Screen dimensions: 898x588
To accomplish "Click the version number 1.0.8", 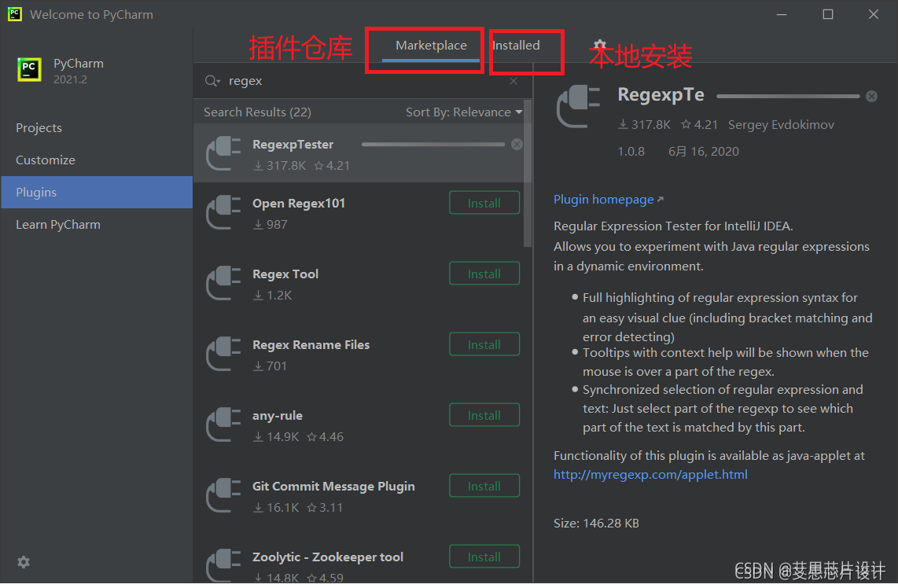I will click(x=631, y=151).
